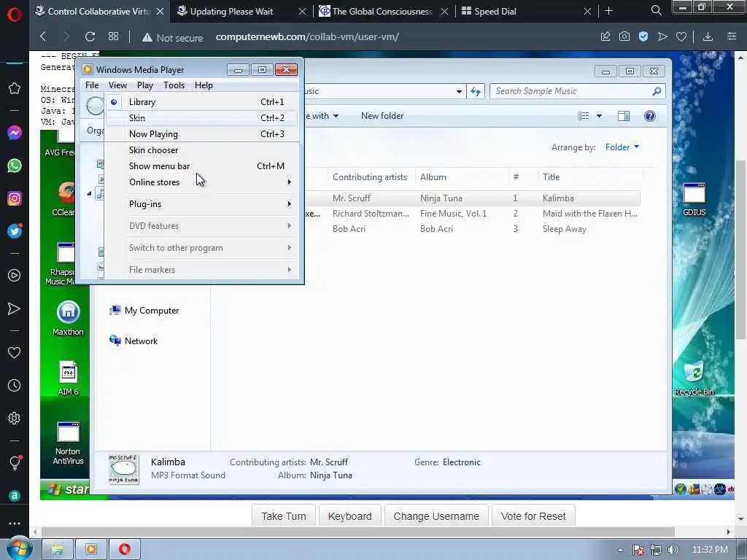747x560 pixels.
Task: Select Network in navigation pane
Action: [x=134, y=341]
